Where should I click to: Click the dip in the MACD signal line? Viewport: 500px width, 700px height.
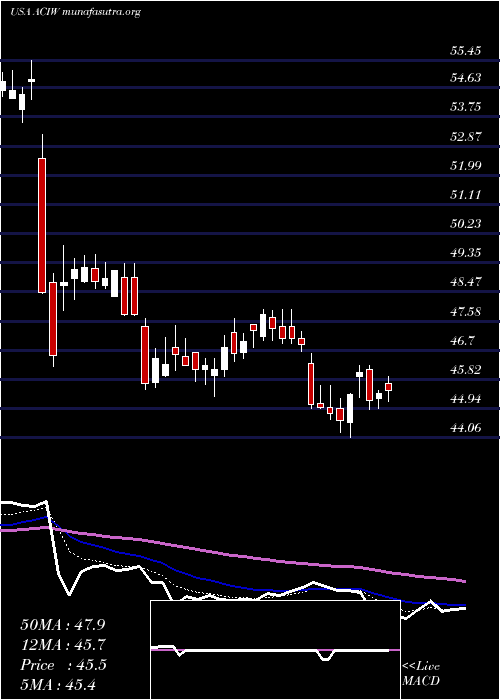click(x=325, y=657)
